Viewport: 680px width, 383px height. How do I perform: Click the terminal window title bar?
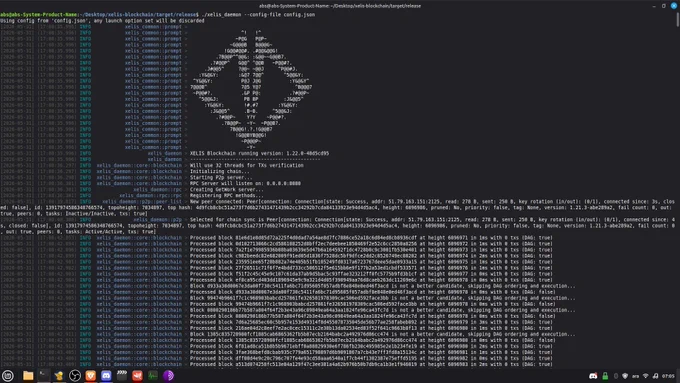[340, 6]
